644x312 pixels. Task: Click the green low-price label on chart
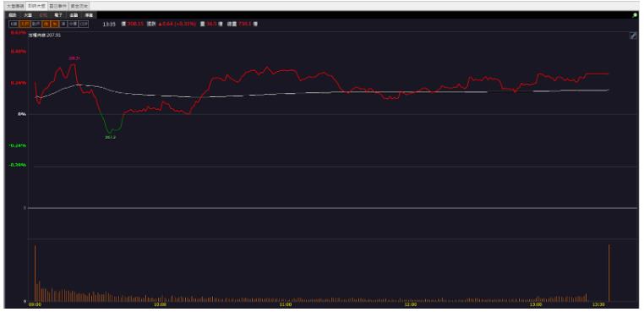(110, 137)
